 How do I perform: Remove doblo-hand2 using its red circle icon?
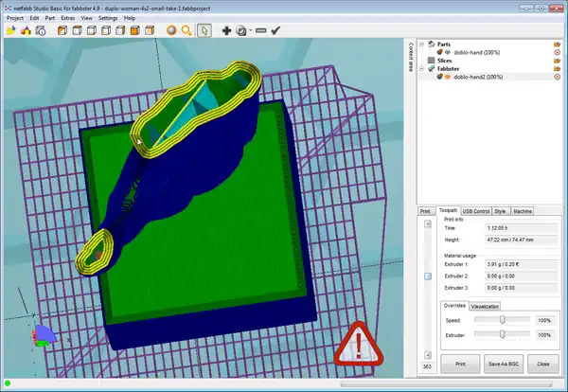pos(557,77)
